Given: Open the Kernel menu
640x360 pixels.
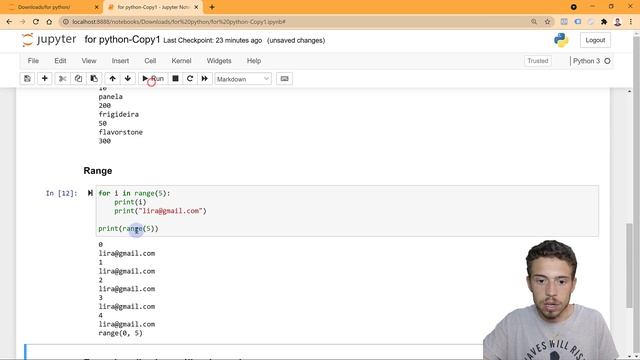Looking at the screenshot, I should 181,61.
